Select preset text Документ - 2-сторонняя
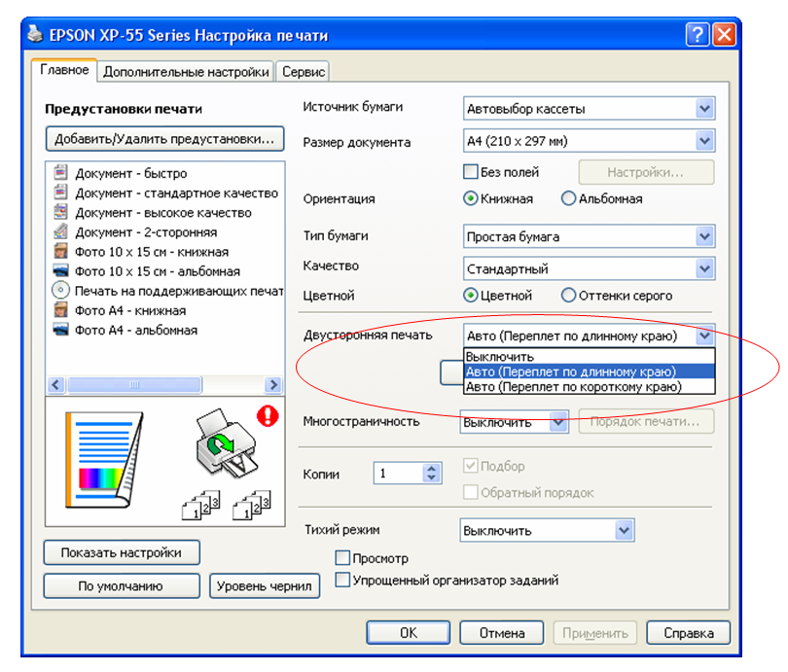Viewport: 788px width, 672px height. [146, 232]
